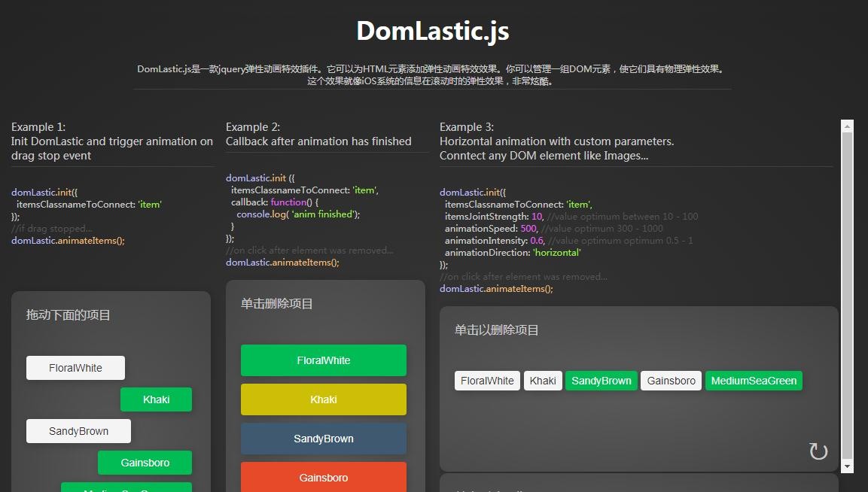Image resolution: width=868 pixels, height=492 pixels.
Task: Click "Callback after animation has finished" text
Action: (318, 141)
